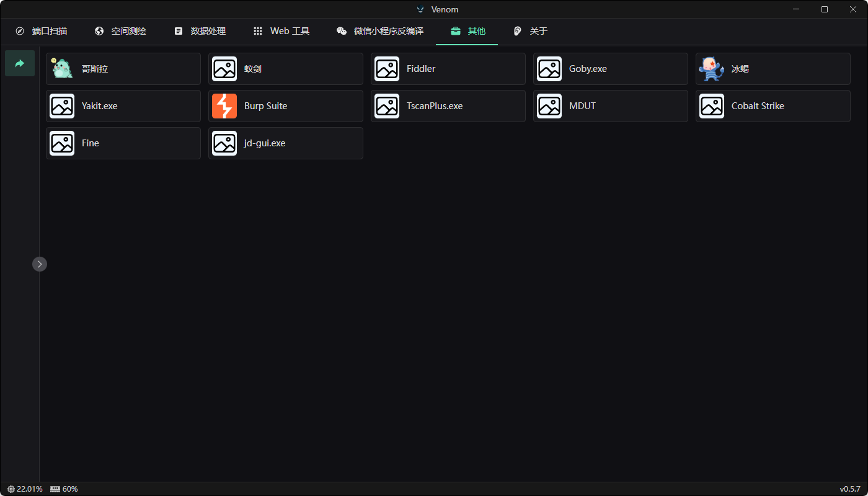Select the Web 工具 tab

[281, 31]
